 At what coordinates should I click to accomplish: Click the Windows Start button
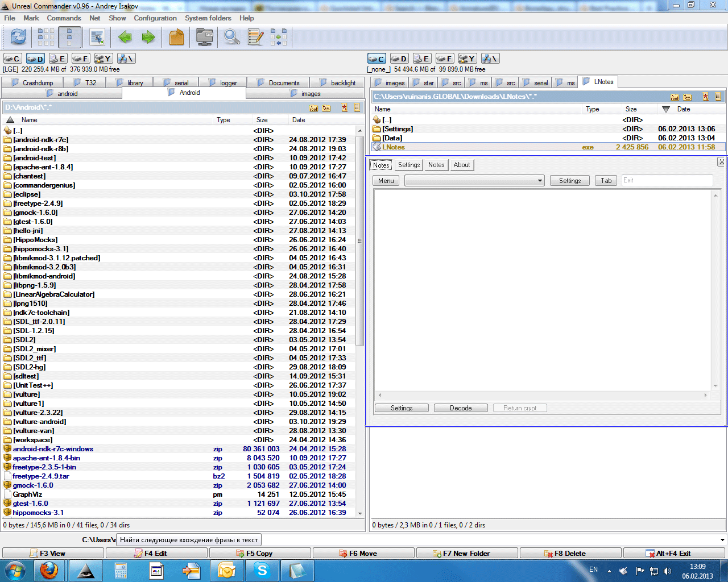[15, 570]
